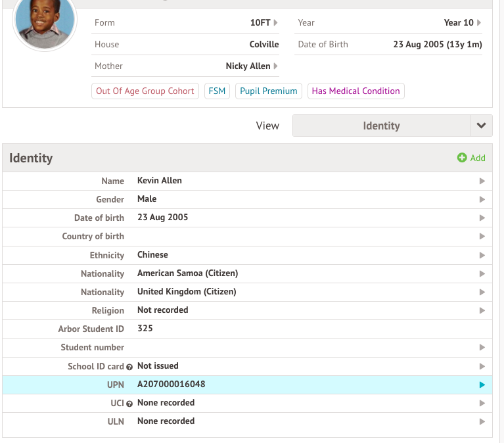Viewport: 504px width, 443px height.
Task: Open the View dropdown chevron
Action: 481,126
